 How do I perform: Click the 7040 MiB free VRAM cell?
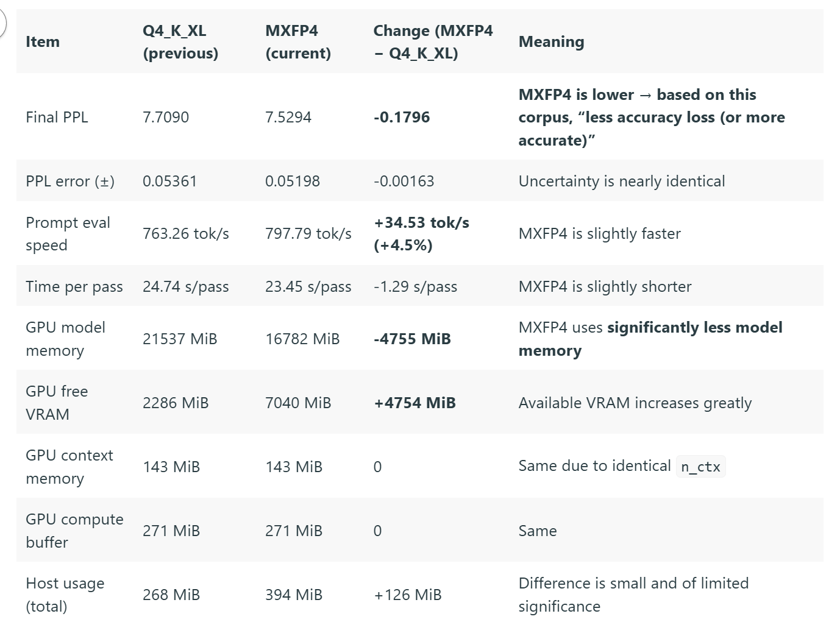pos(298,403)
